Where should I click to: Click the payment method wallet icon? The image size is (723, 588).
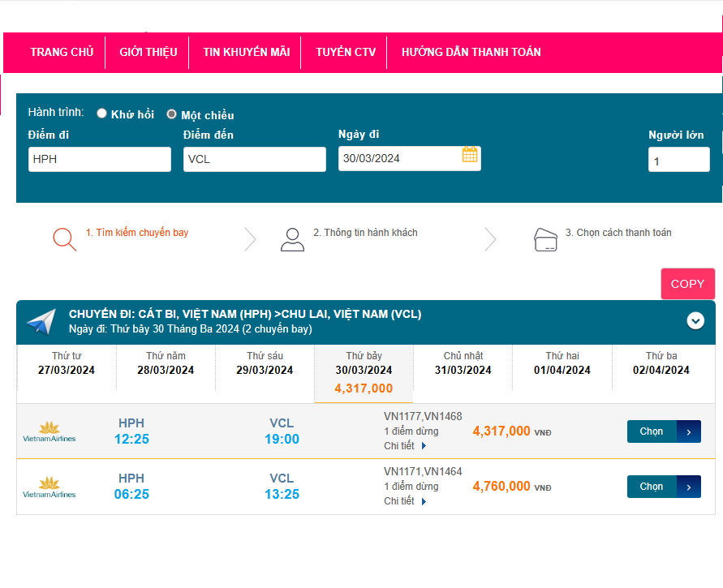pyautogui.click(x=545, y=239)
